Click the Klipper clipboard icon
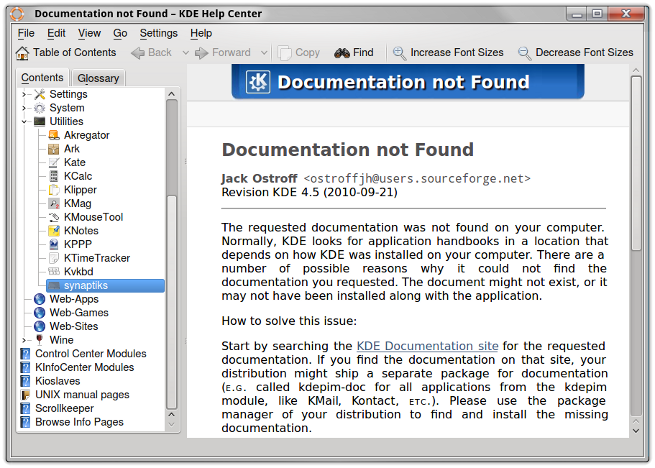Screen dimensions: 655x468 click(54, 190)
